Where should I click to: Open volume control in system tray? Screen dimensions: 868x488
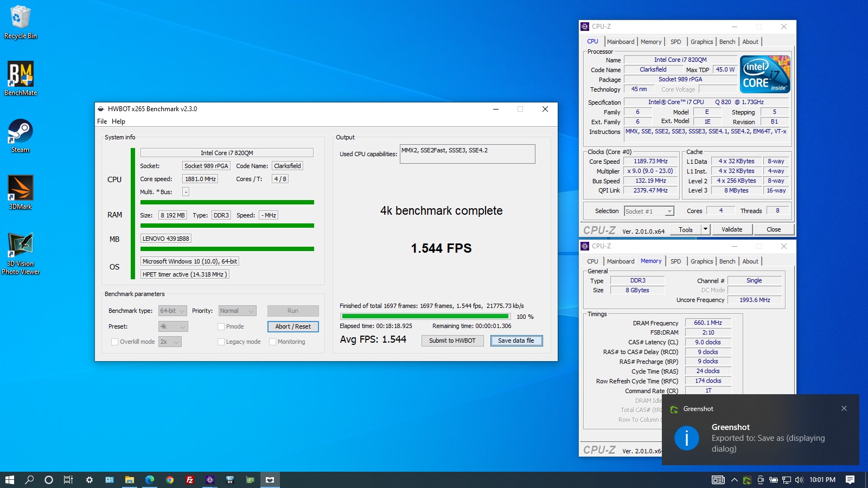(799, 480)
